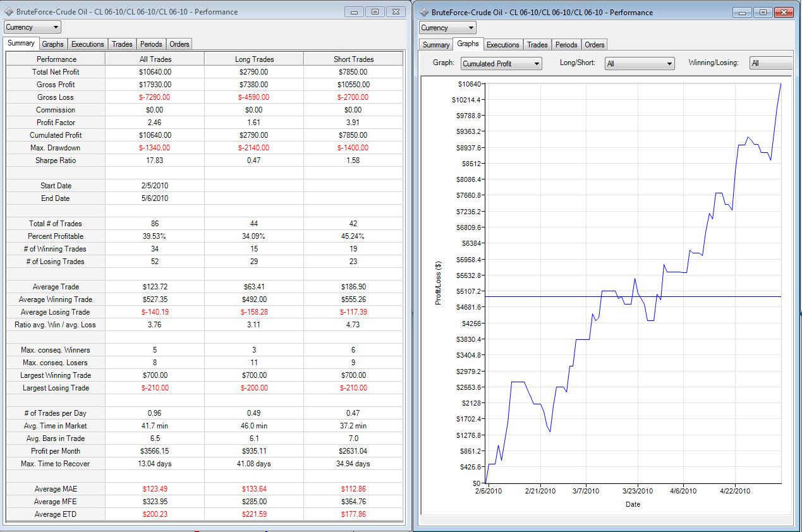Click the 3/23/2010 date label on the chart
Screen dimensions: 802x532
tap(638, 491)
